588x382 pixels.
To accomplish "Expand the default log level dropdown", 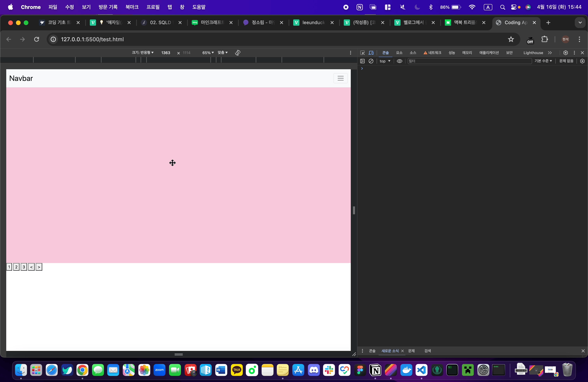I will (543, 61).
